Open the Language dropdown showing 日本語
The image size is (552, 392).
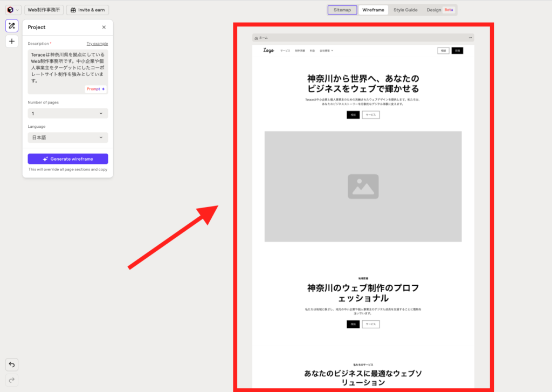click(68, 137)
